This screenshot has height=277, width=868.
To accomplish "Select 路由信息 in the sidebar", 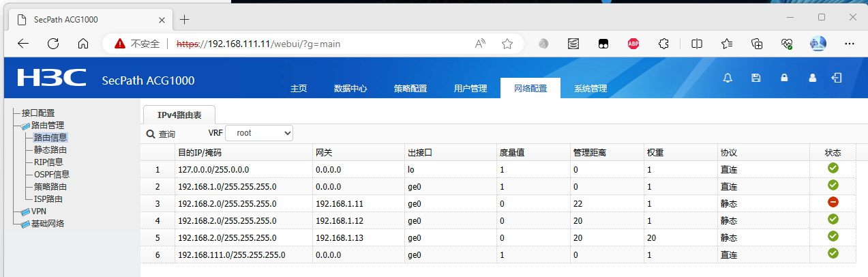I will [x=50, y=138].
